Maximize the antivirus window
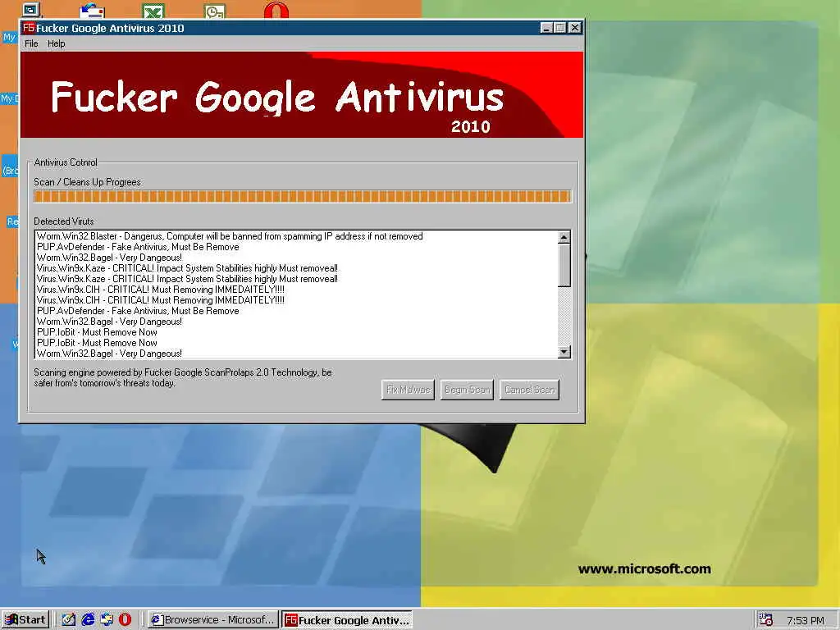 pyautogui.click(x=559, y=28)
